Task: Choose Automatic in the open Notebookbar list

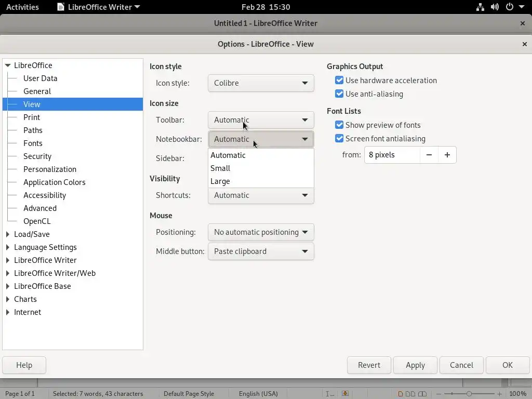Action: 261,155
